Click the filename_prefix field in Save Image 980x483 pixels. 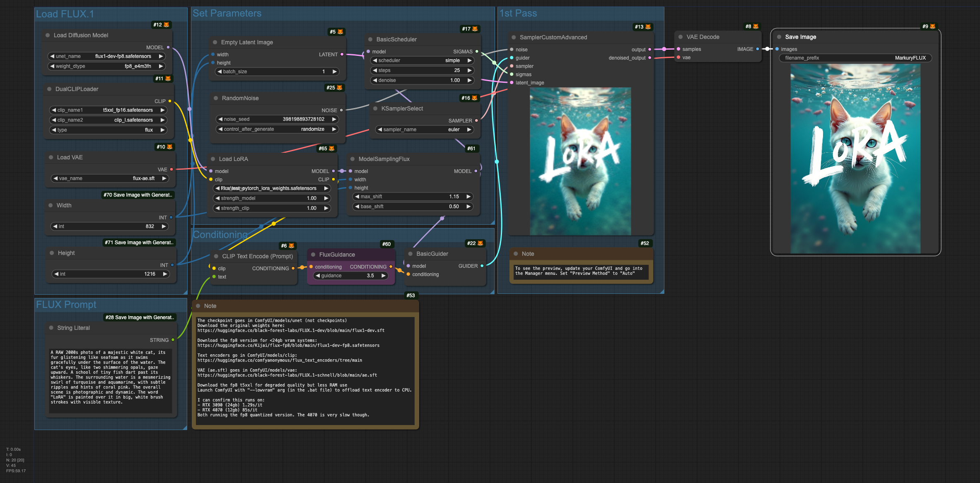(x=855, y=58)
